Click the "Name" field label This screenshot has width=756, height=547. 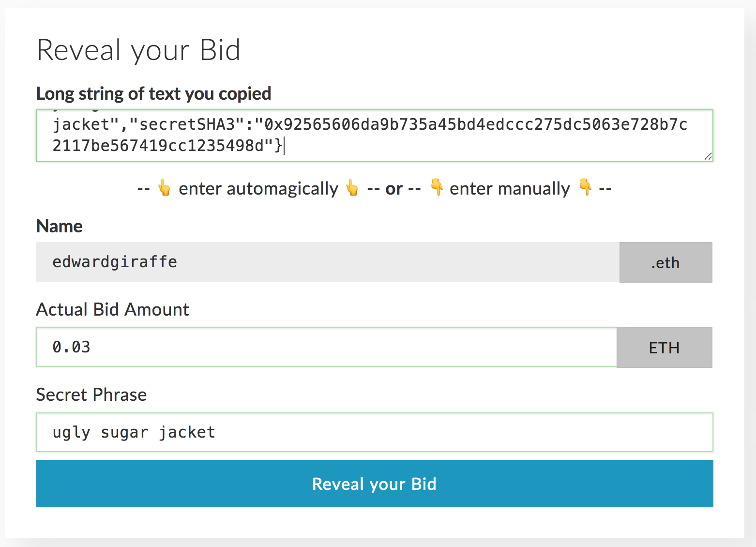pyautogui.click(x=60, y=226)
